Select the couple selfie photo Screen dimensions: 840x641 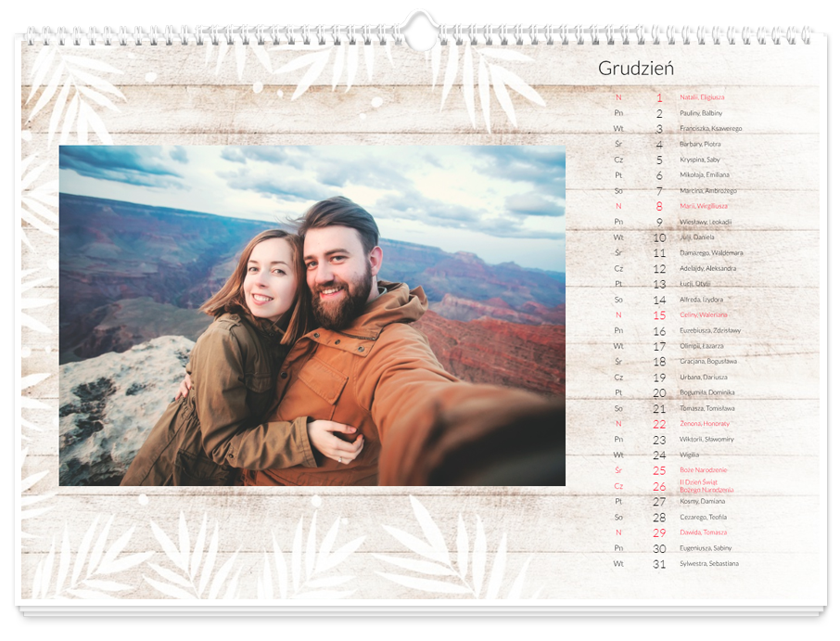[312, 315]
